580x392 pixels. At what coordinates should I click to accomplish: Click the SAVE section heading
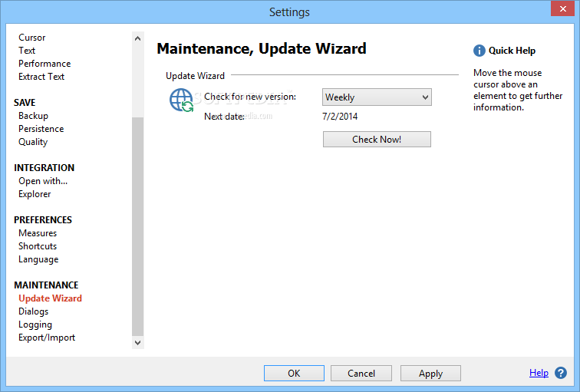tap(25, 103)
